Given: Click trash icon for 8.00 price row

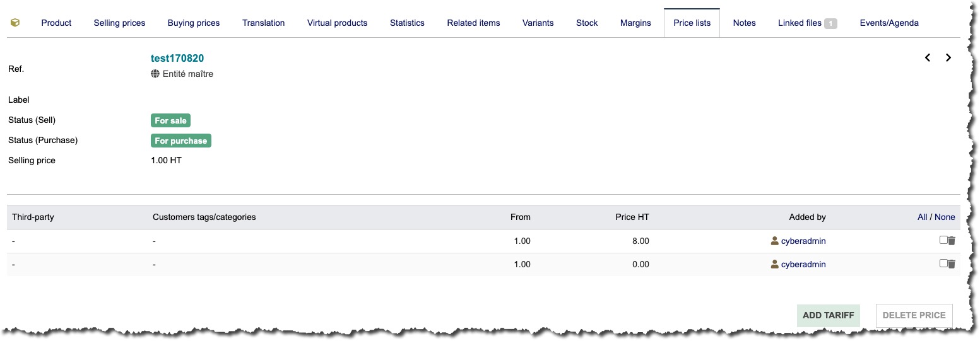Looking at the screenshot, I should coord(952,241).
